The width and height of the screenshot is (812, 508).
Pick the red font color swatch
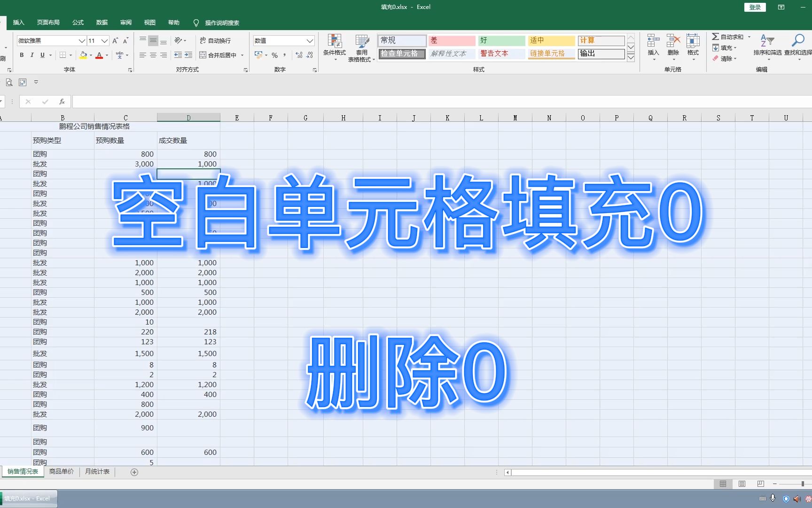point(99,56)
